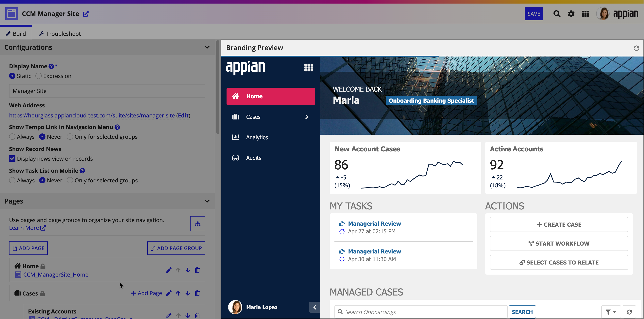Click the CREATE CASE action button

click(x=559, y=224)
